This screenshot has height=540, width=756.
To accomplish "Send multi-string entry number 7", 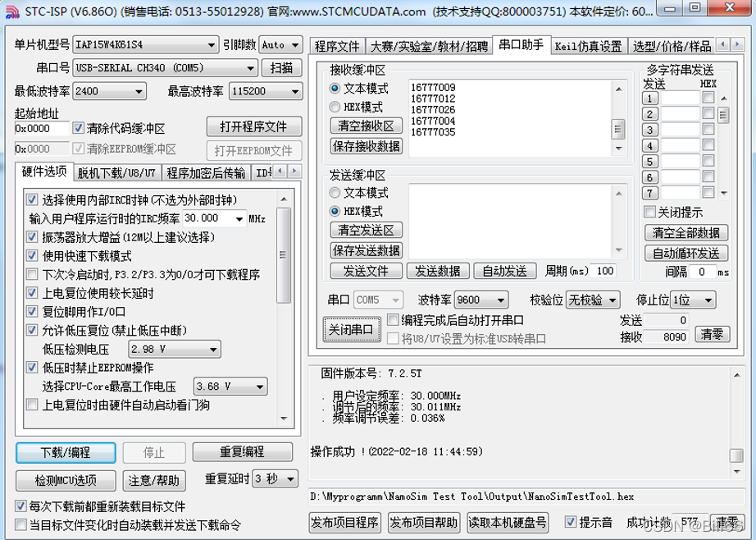I will [649, 194].
